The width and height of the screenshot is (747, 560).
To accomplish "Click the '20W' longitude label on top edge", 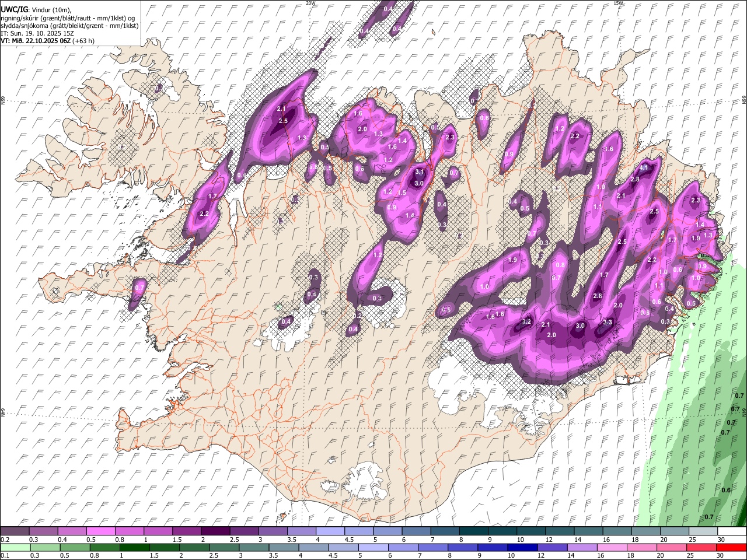I will [310, 3].
